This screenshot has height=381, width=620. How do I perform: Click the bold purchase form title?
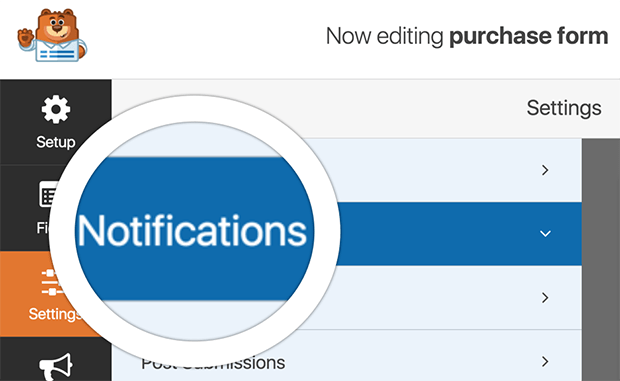pyautogui.click(x=529, y=36)
